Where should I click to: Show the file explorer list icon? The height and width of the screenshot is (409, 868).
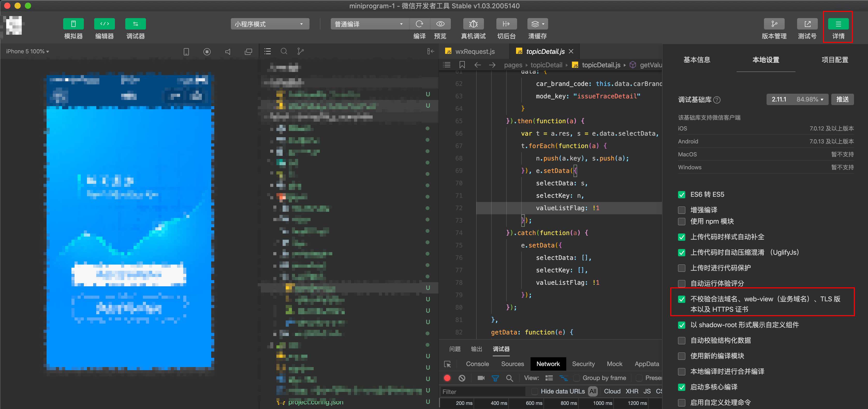point(268,51)
